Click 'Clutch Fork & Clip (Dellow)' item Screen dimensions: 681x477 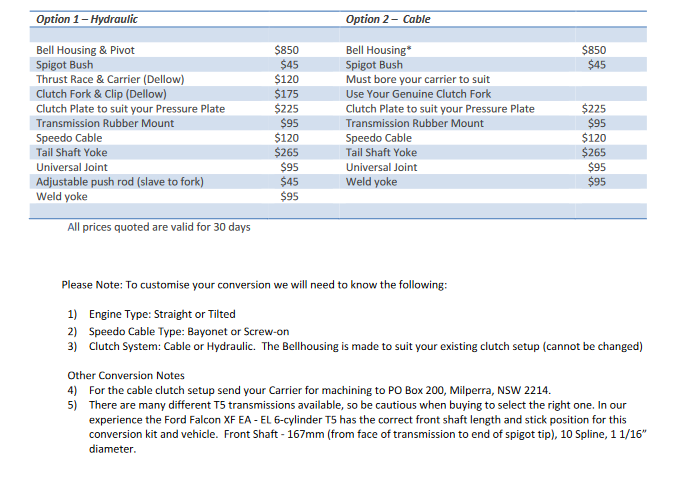tap(101, 94)
